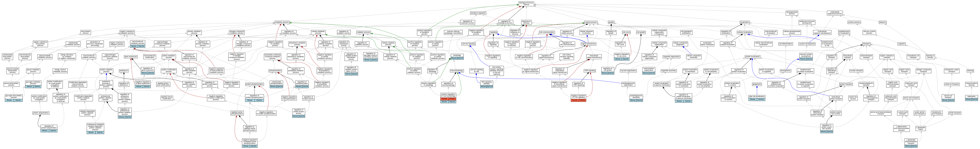Click the 'cell cycle' node
The image size is (980, 149).
point(626,32)
